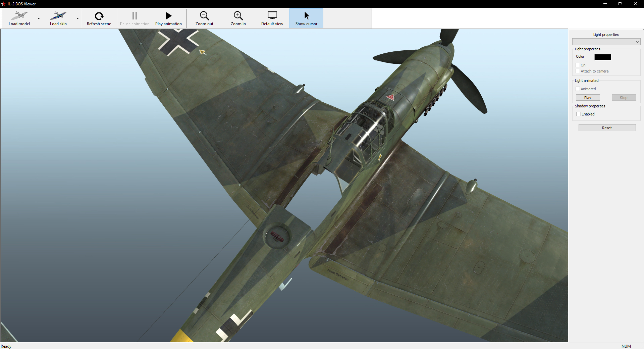Close the IL-2 BOS Viewer window
This screenshot has width=644, height=349.
click(636, 4)
